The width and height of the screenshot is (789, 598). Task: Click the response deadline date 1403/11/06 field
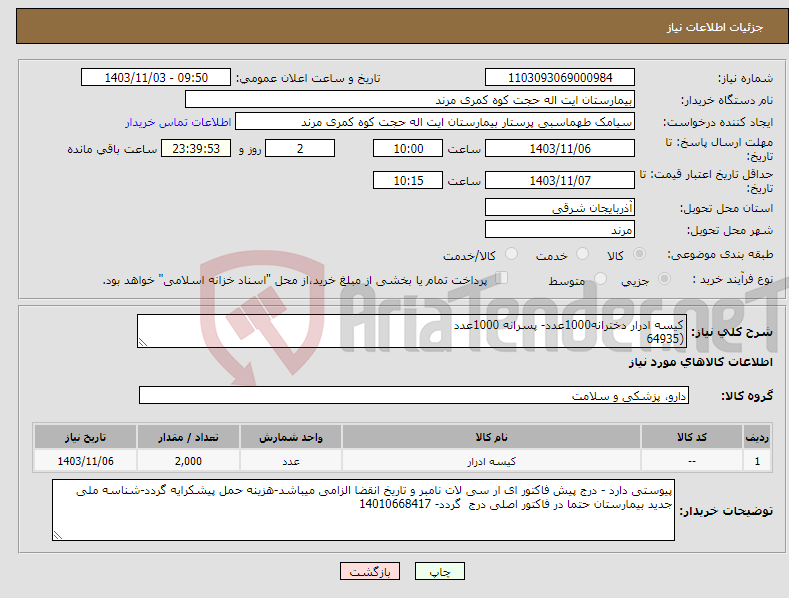(560, 148)
